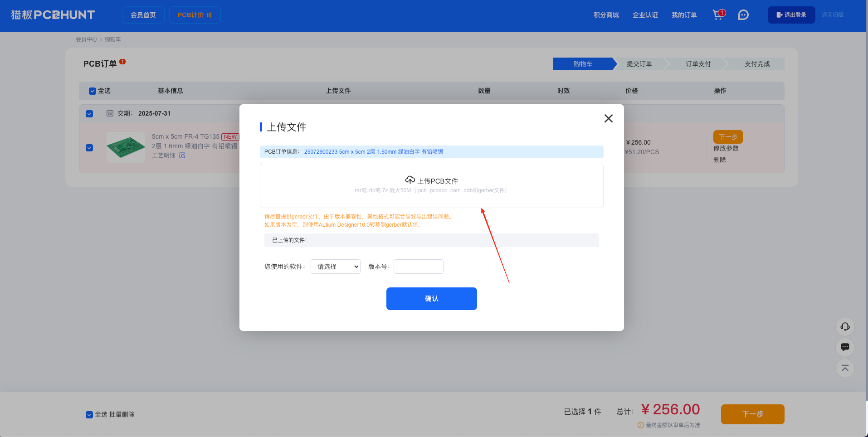Click the 确认 confirm button
Image resolution: width=868 pixels, height=437 pixels.
tap(431, 298)
